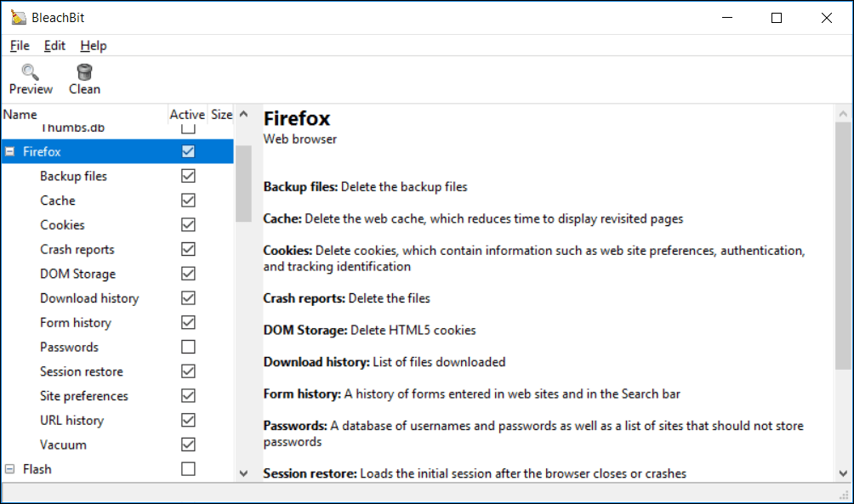Toggle the Flash checkbox on
854x504 pixels.
click(x=188, y=468)
